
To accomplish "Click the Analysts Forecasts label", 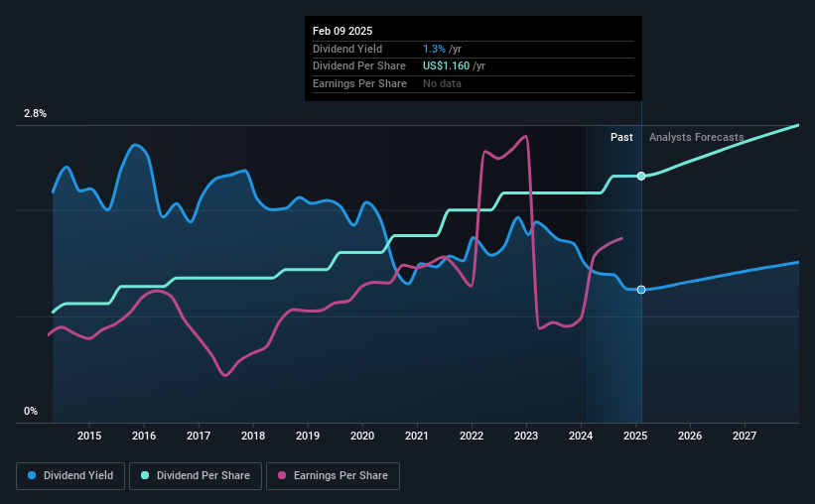I will 696,138.
